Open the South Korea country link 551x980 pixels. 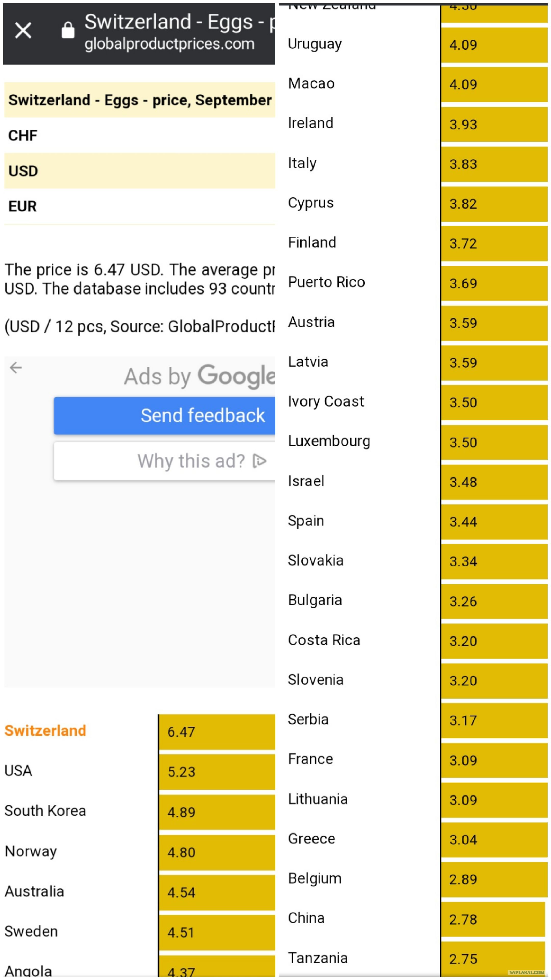tap(45, 811)
